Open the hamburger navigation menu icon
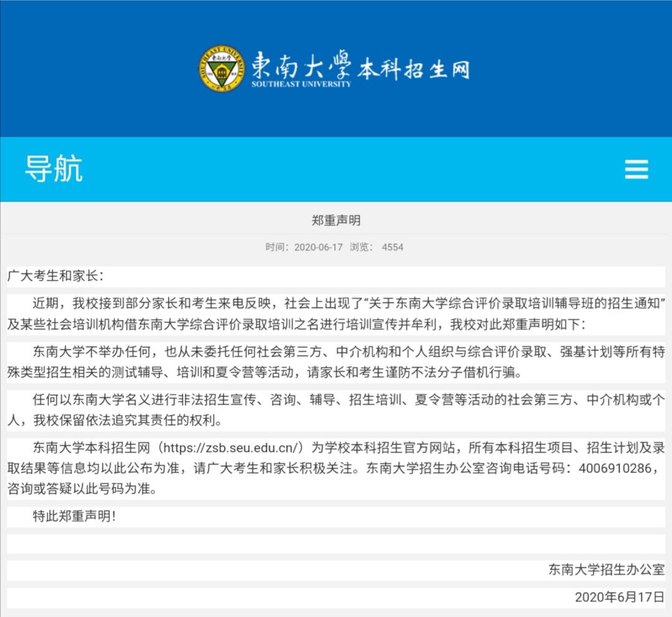 (636, 169)
